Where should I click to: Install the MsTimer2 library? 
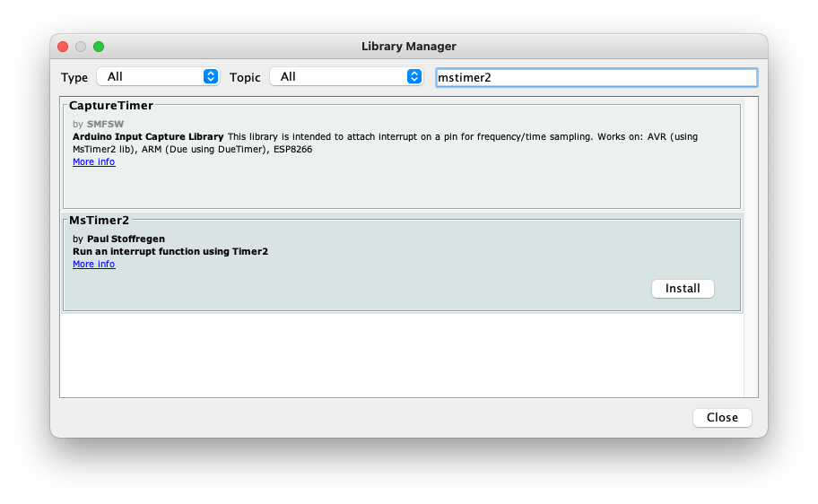point(683,289)
